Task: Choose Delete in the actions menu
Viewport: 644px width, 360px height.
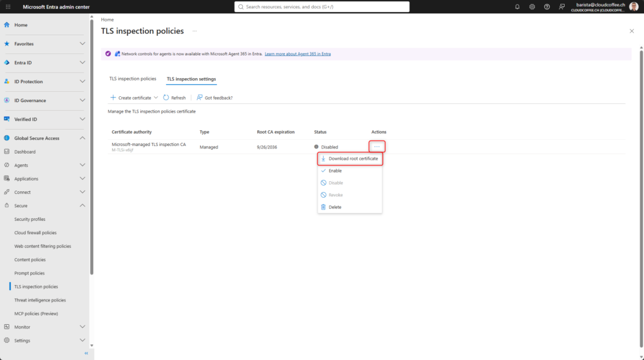Action: (x=350, y=207)
